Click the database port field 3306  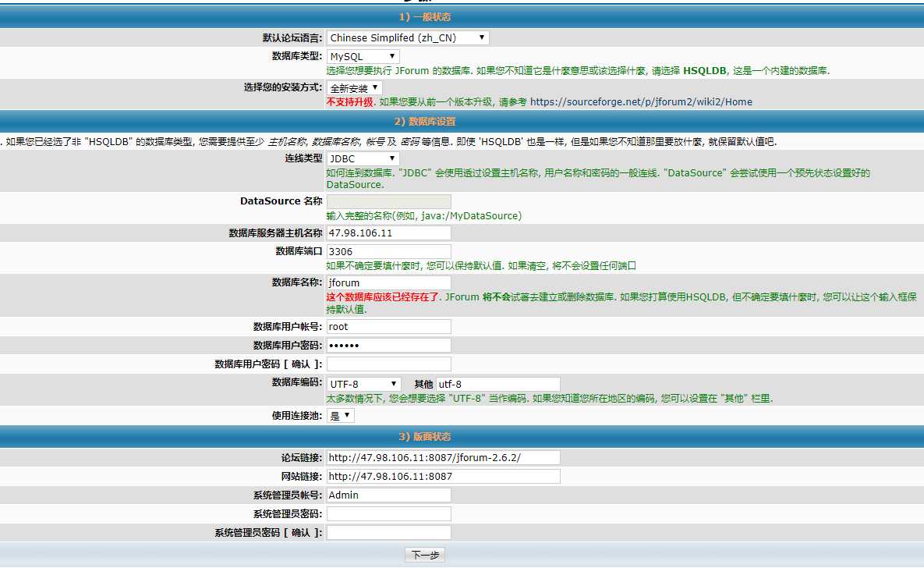click(389, 251)
